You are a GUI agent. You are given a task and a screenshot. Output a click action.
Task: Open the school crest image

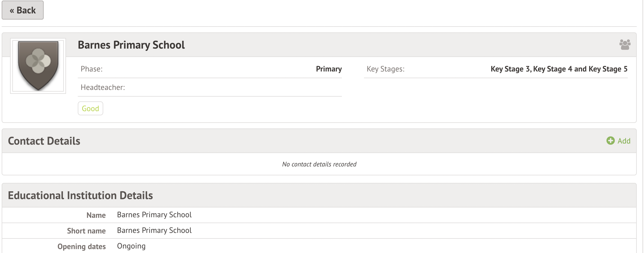38,66
